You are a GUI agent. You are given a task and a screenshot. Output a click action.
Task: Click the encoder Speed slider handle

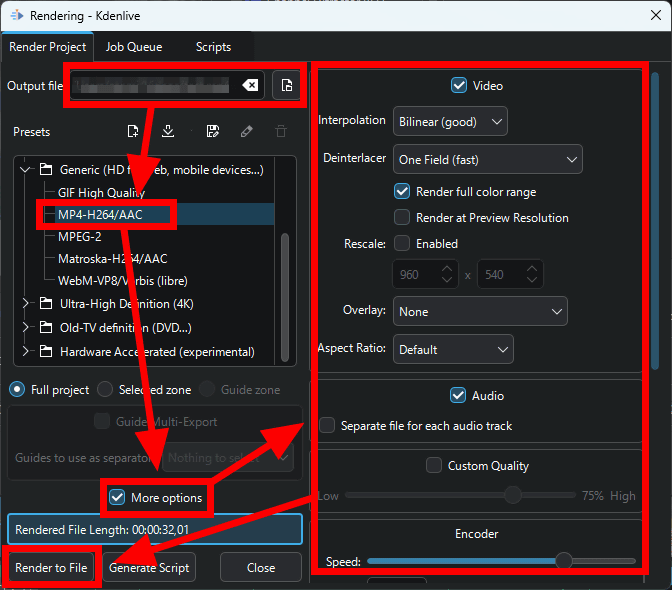pyautogui.click(x=564, y=561)
